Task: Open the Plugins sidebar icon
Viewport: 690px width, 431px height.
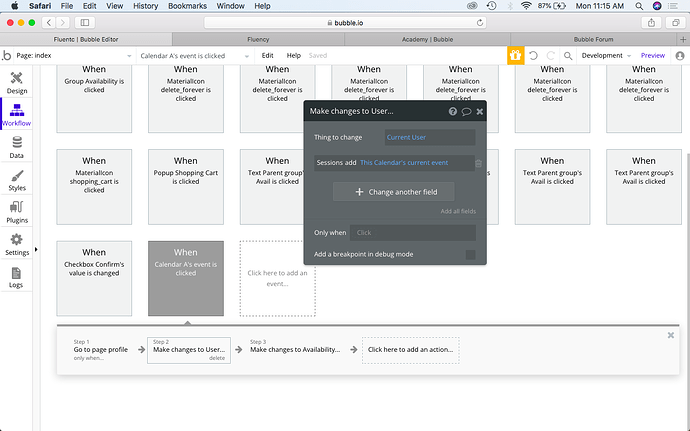Action: click(16, 212)
